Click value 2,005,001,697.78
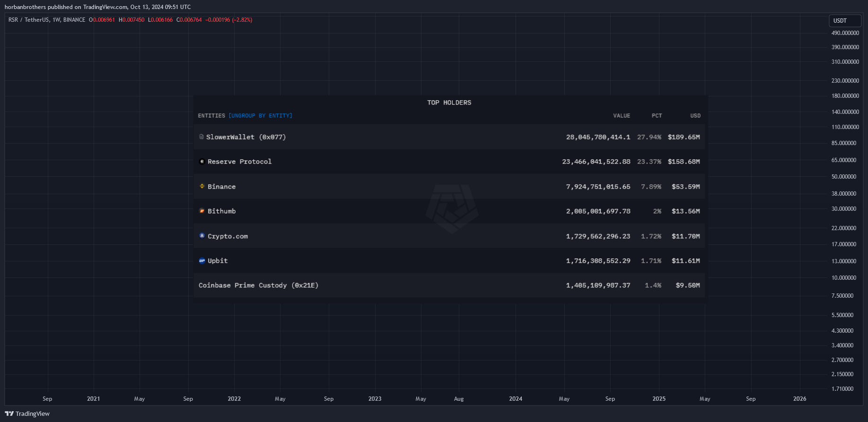The height and width of the screenshot is (422, 868). click(x=598, y=211)
